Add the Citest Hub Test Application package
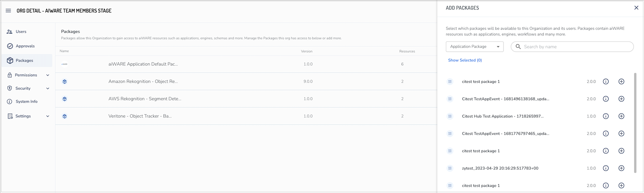The image size is (644, 193). click(x=621, y=116)
